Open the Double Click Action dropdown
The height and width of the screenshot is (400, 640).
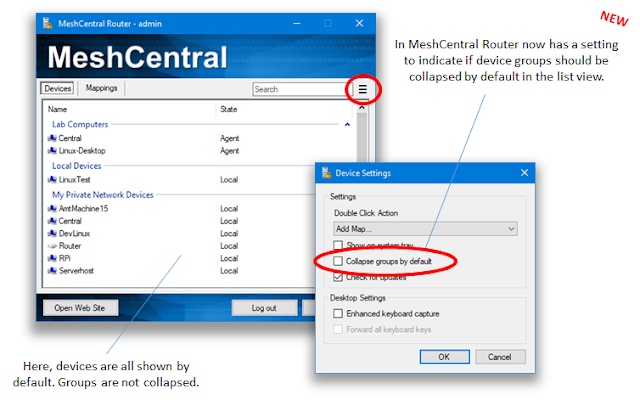tap(425, 229)
